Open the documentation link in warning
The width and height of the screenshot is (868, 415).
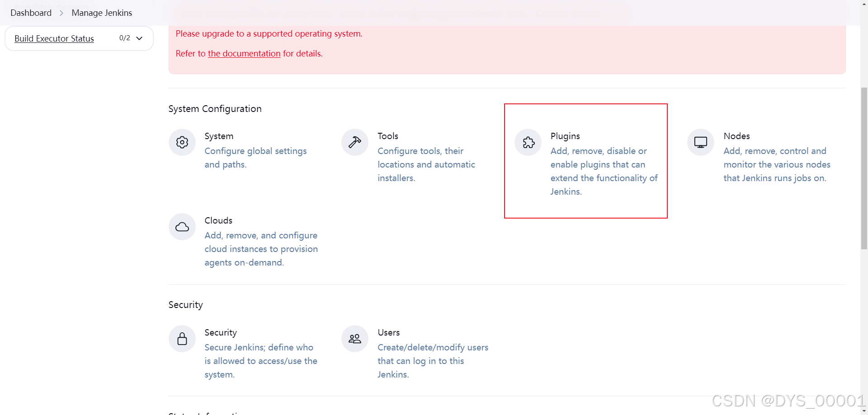(244, 53)
